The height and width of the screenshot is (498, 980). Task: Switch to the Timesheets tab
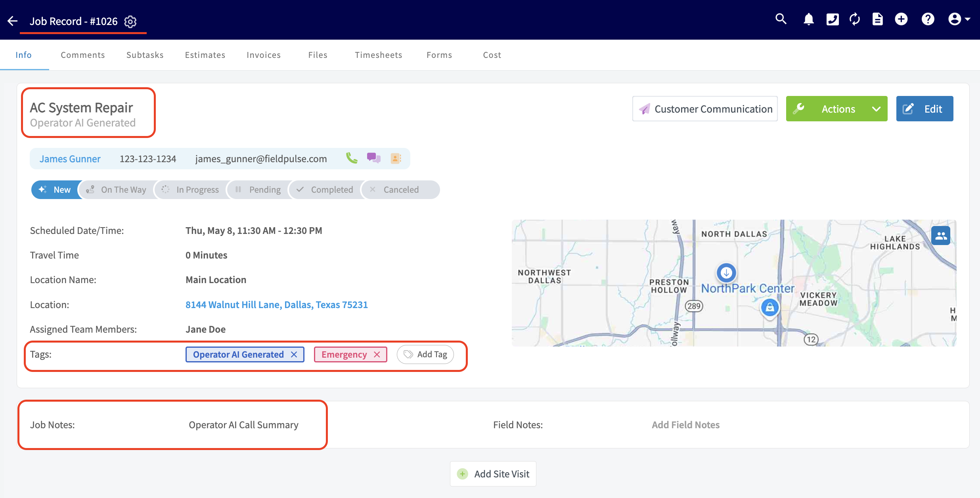378,55
